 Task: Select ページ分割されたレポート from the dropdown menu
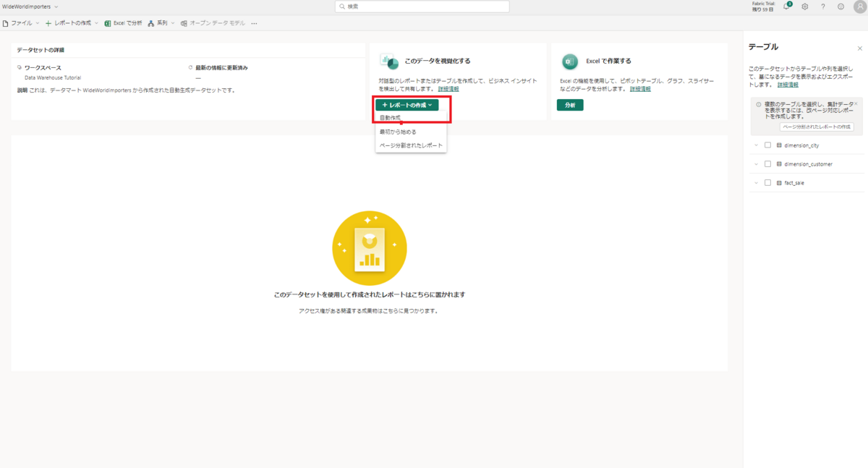pyautogui.click(x=411, y=145)
